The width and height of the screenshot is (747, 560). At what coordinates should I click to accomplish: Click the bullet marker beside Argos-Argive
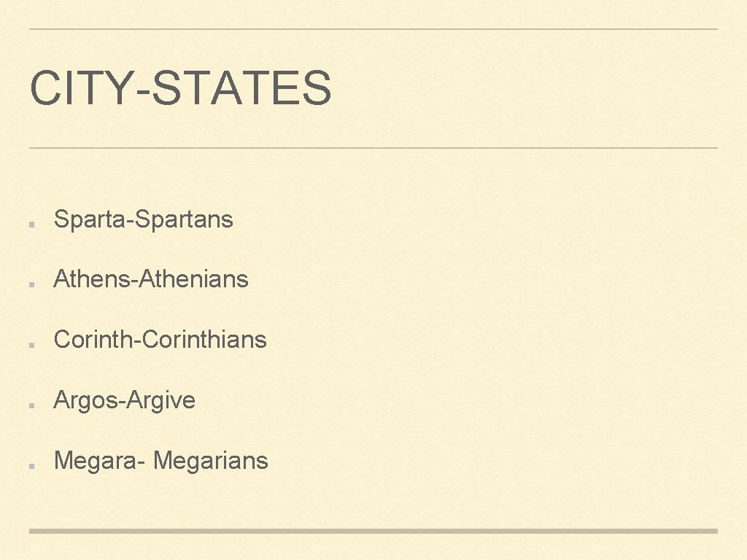32,405
